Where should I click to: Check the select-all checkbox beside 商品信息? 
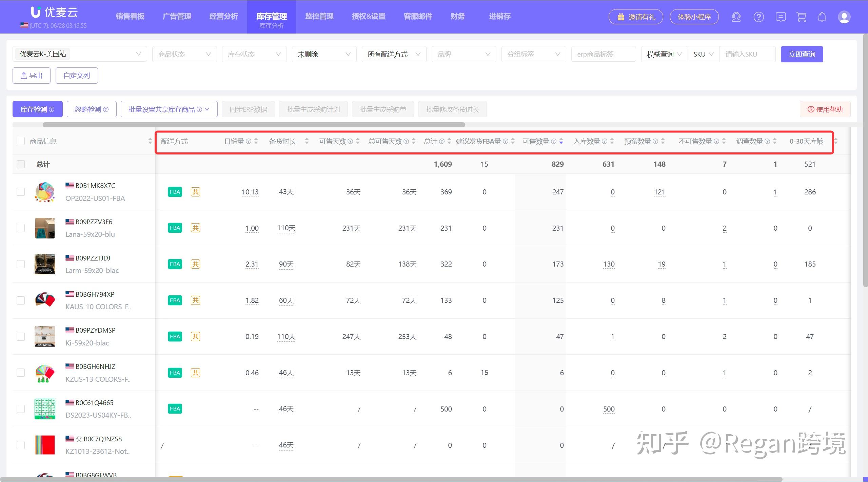click(x=21, y=141)
